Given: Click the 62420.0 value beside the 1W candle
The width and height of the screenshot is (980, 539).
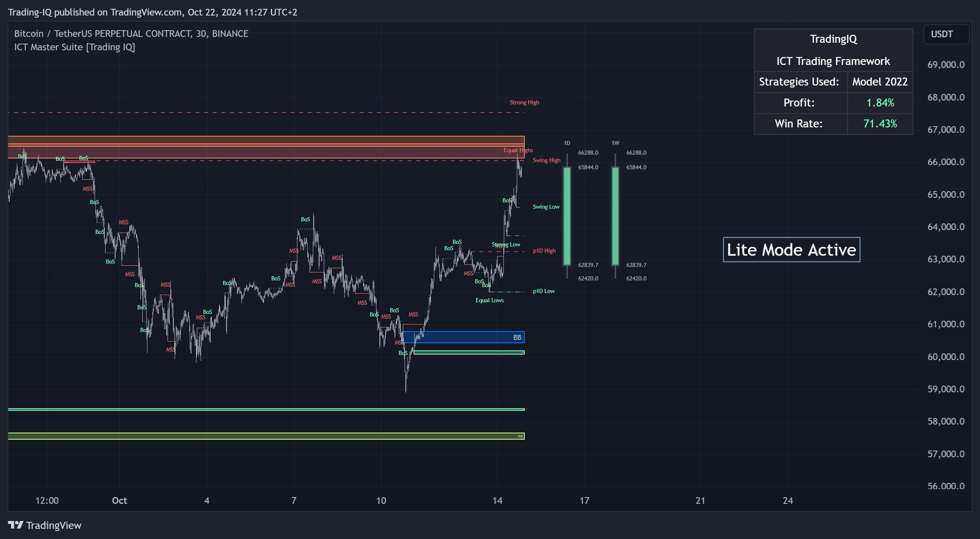Looking at the screenshot, I should coord(636,278).
